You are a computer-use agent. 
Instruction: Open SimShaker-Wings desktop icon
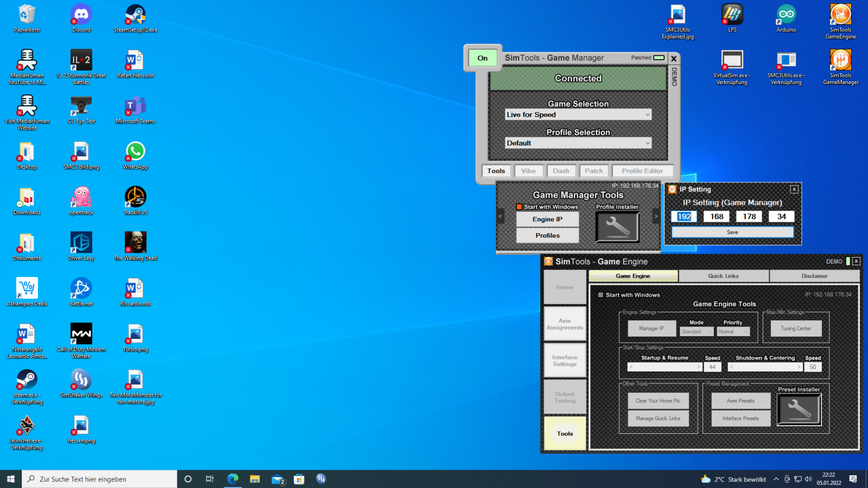(x=81, y=380)
